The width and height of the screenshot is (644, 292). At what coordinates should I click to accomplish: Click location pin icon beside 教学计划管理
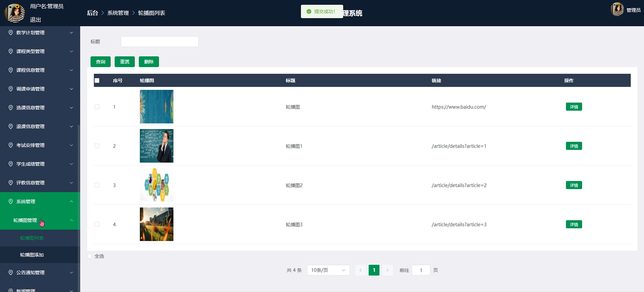pyautogui.click(x=11, y=32)
